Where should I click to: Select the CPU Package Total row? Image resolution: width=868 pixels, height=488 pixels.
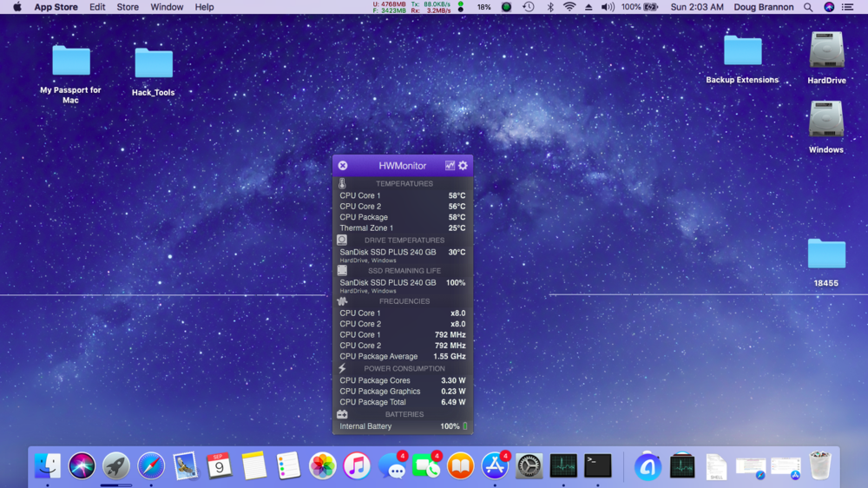coord(402,402)
